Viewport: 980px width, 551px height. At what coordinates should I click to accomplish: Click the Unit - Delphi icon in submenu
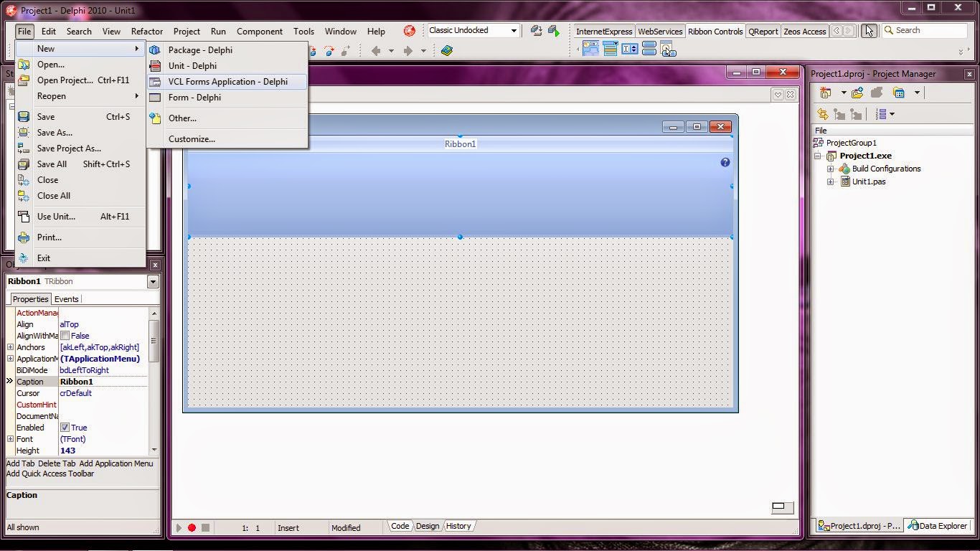tap(154, 66)
